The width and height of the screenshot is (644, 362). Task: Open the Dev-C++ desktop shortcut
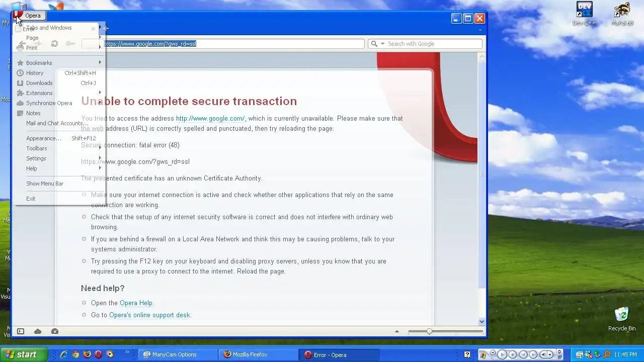point(584,14)
